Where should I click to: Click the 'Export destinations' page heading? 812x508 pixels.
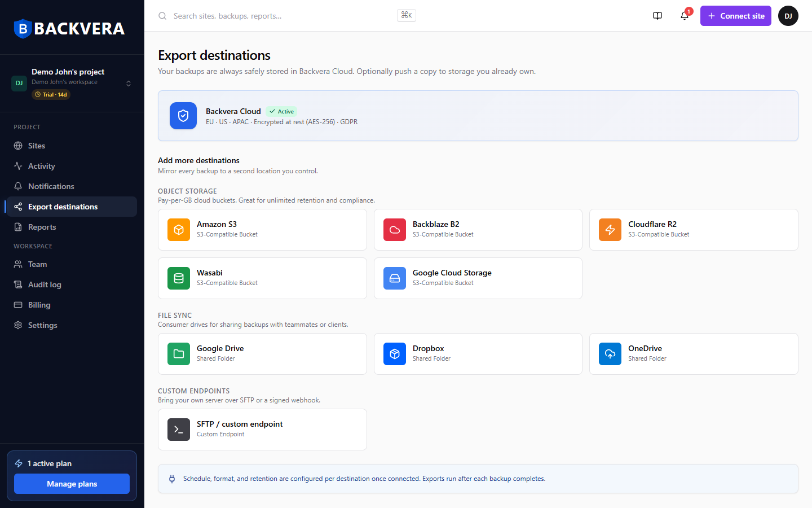pyautogui.click(x=214, y=55)
